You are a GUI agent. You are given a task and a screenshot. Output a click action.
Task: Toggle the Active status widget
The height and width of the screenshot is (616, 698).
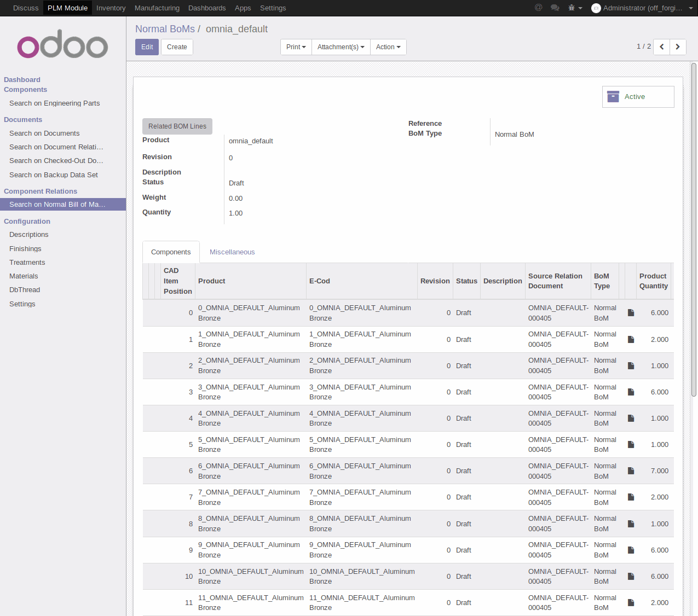635,96
